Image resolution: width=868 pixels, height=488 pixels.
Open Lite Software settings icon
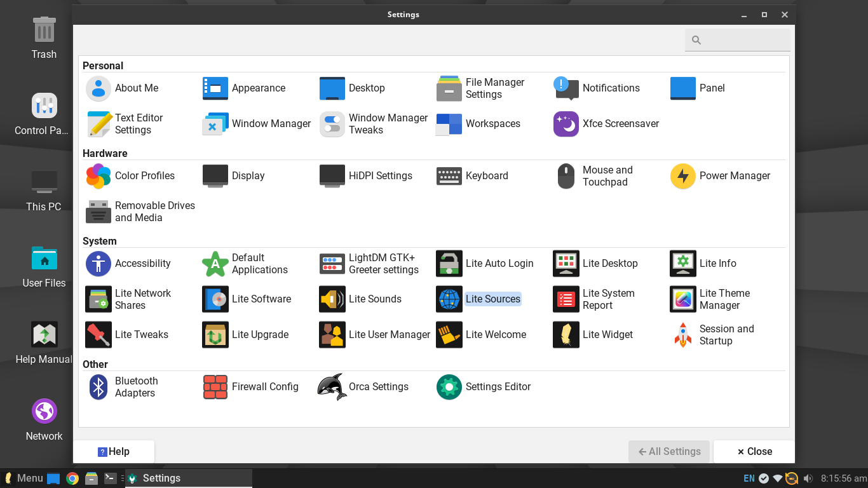[x=215, y=299]
